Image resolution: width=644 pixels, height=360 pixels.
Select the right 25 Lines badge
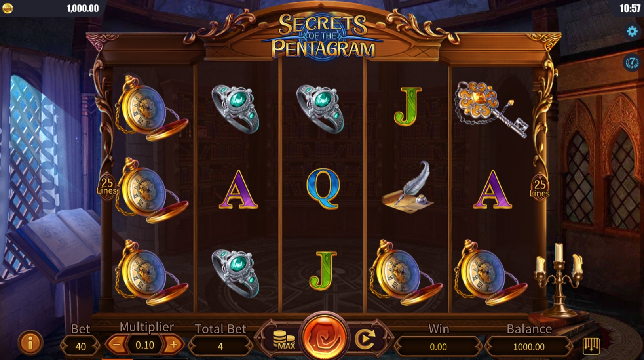coord(540,187)
